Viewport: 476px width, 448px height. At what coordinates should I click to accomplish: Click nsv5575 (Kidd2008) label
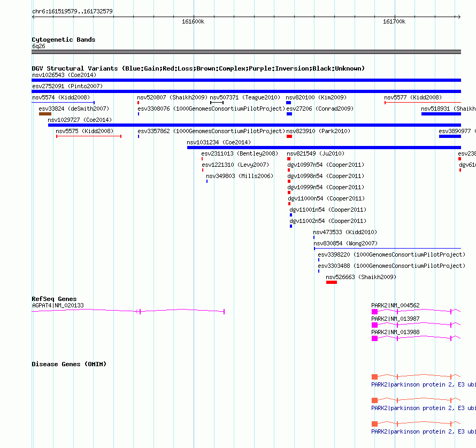[85, 131]
